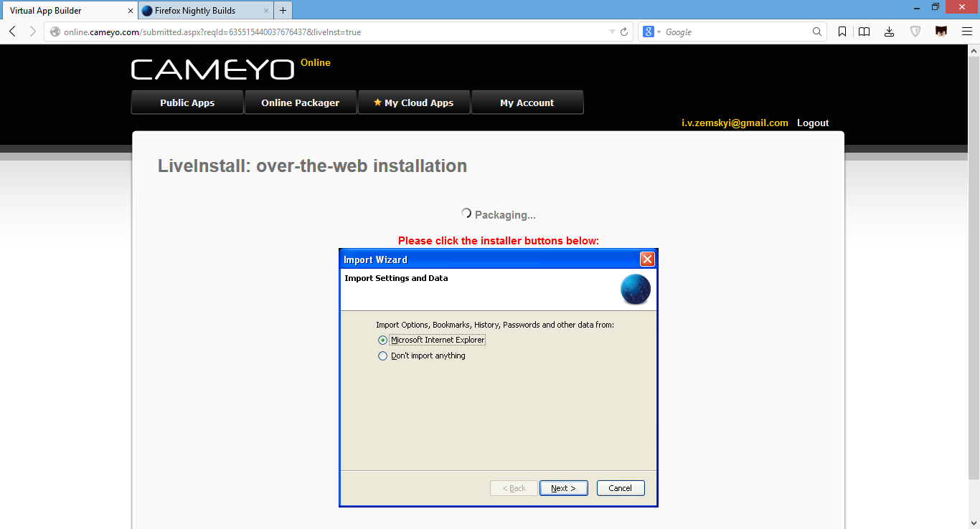Close the Import Wizard with red X
The height and width of the screenshot is (529, 980).
[647, 259]
